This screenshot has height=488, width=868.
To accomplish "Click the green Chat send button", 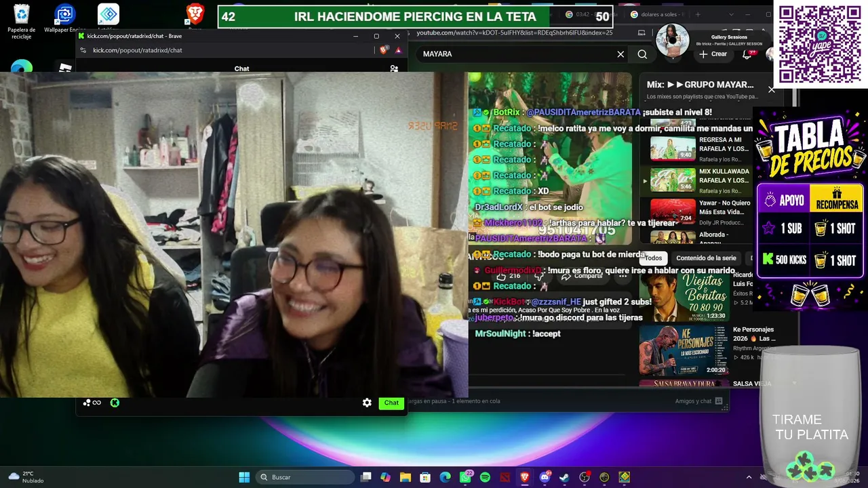I will 391,403.
